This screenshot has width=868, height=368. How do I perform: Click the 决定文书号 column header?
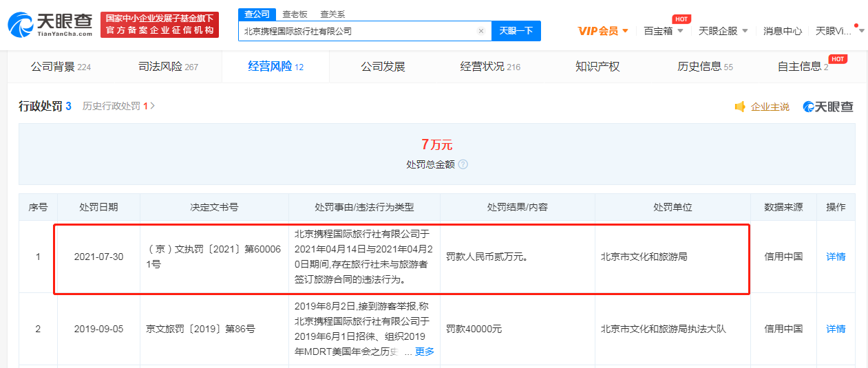(x=214, y=207)
